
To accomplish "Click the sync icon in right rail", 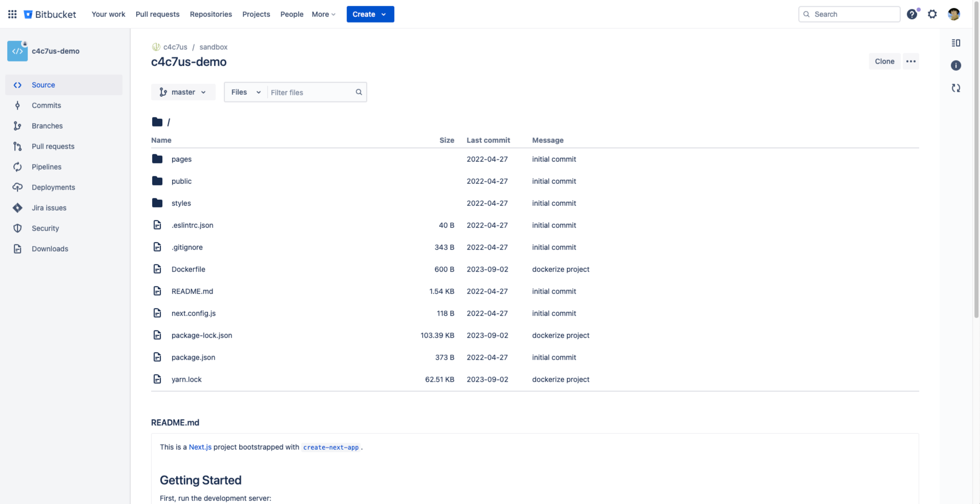I will click(x=956, y=88).
